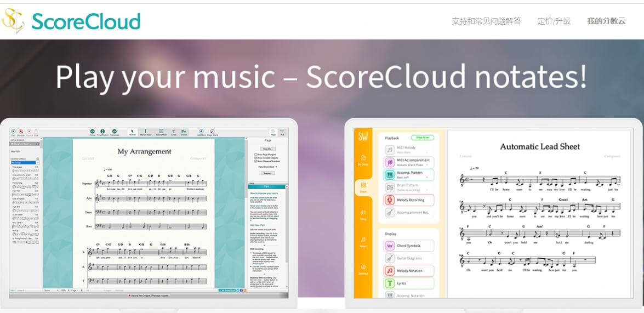
Task: Toggle Chord Symbols display
Action: pyautogui.click(x=409, y=246)
